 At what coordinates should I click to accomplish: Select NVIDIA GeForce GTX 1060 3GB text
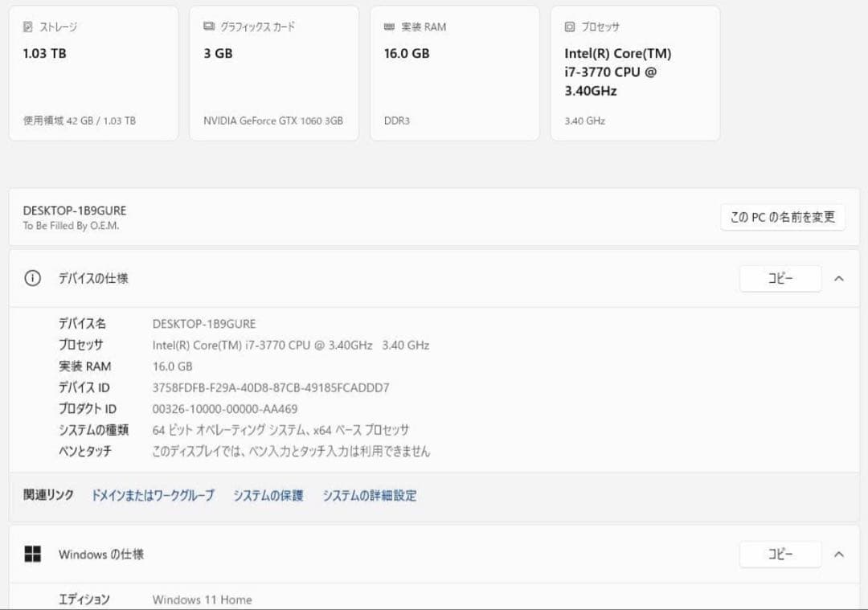pos(273,121)
